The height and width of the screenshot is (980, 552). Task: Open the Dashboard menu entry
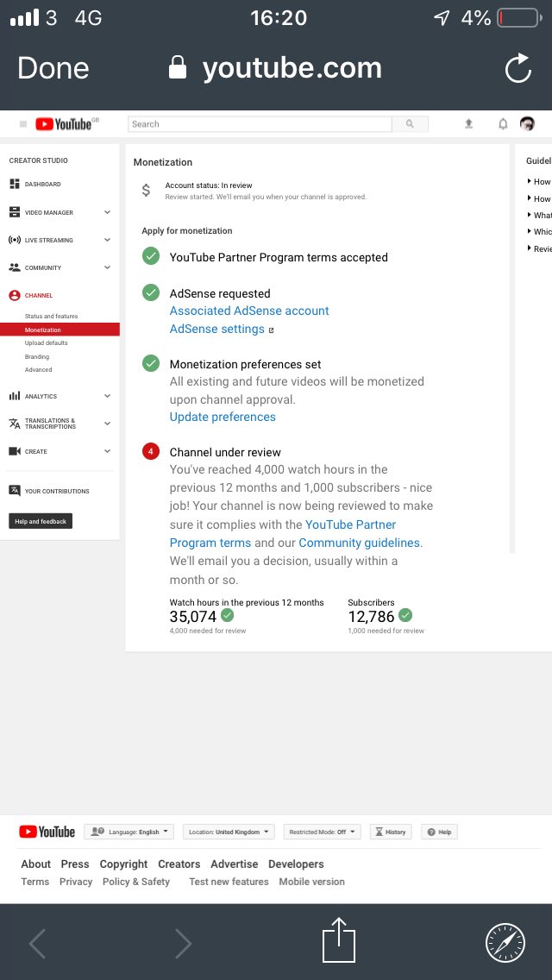(42, 185)
